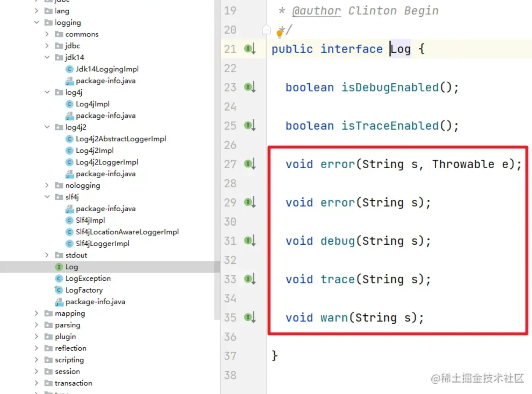The height and width of the screenshot is (394, 532).
Task: Click the class icon of Slf4jImpl
Action: coord(69,220)
